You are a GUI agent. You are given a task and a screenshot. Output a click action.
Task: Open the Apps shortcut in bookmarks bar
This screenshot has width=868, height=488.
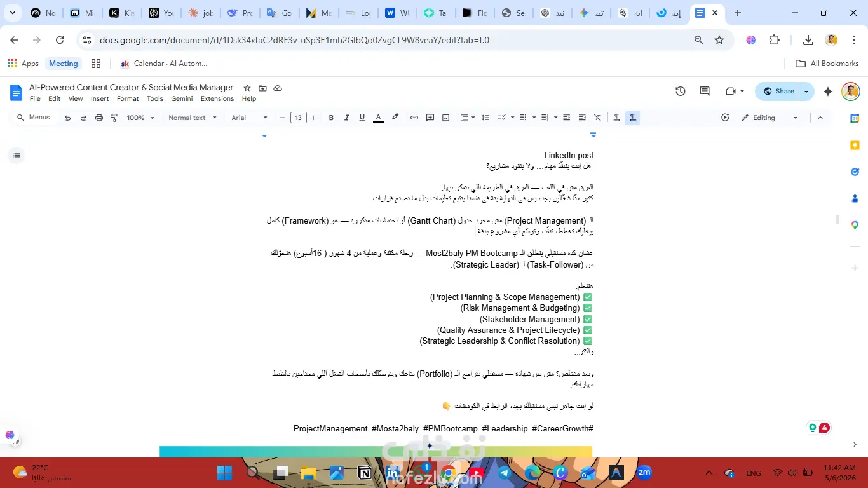[24, 64]
